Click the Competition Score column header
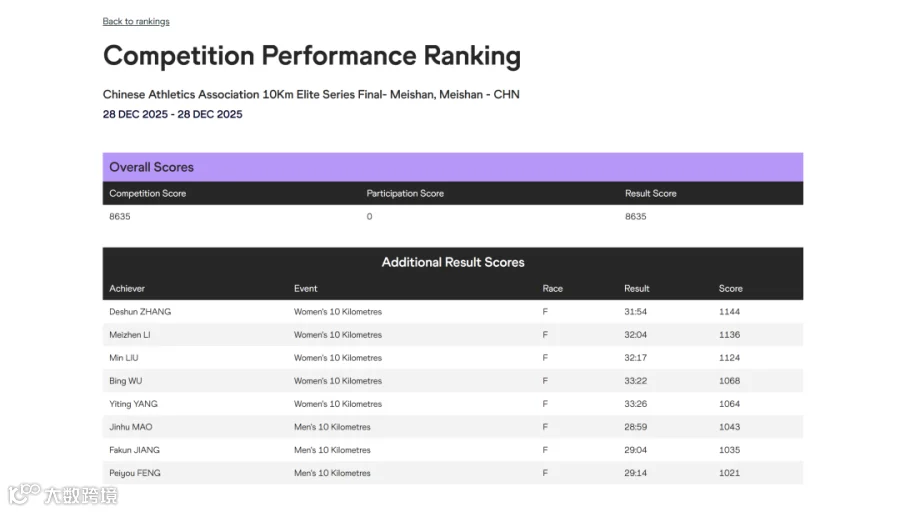Viewport: 900px width, 512px height. click(x=148, y=193)
